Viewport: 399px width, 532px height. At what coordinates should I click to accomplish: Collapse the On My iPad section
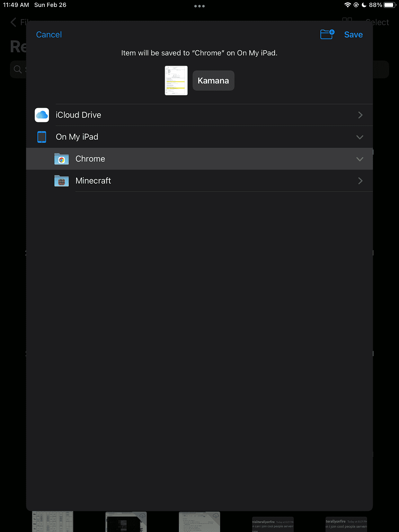click(360, 137)
